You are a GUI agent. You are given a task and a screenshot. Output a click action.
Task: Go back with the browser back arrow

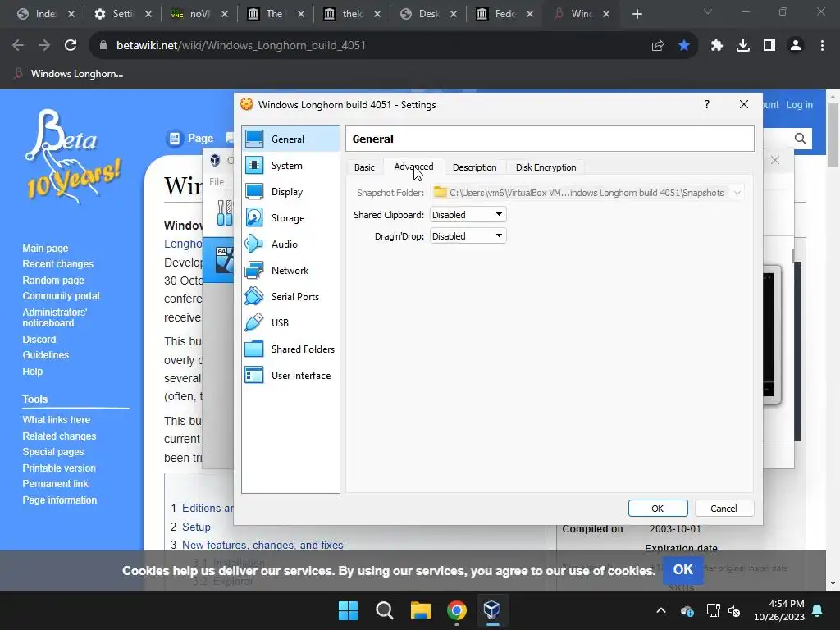pyautogui.click(x=18, y=46)
